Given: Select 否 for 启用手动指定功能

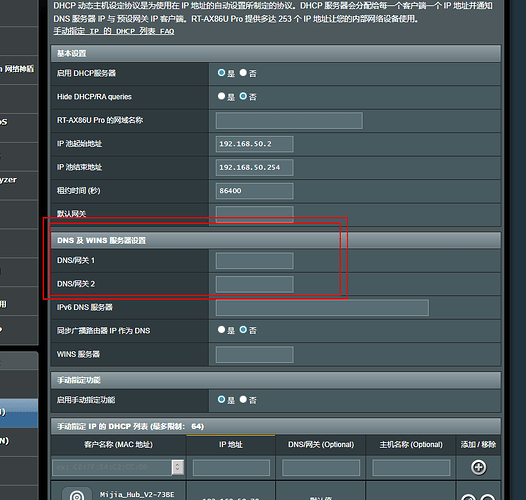Looking at the screenshot, I should coord(243,400).
